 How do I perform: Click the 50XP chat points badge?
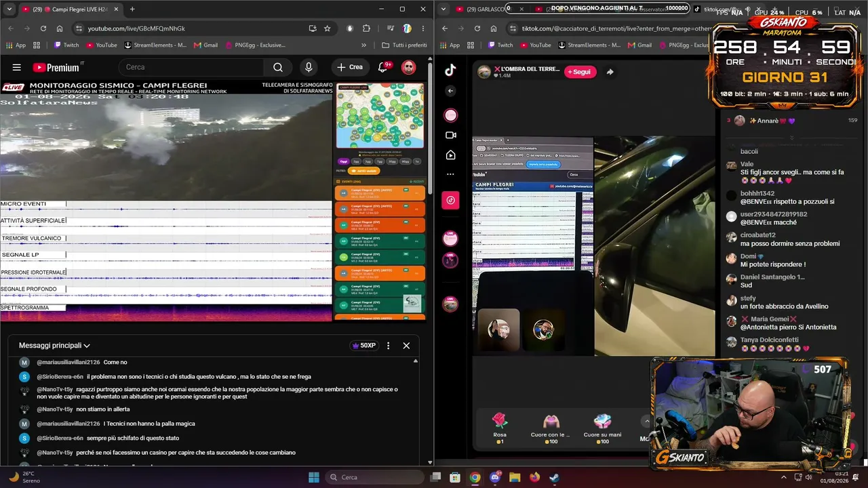click(x=363, y=346)
